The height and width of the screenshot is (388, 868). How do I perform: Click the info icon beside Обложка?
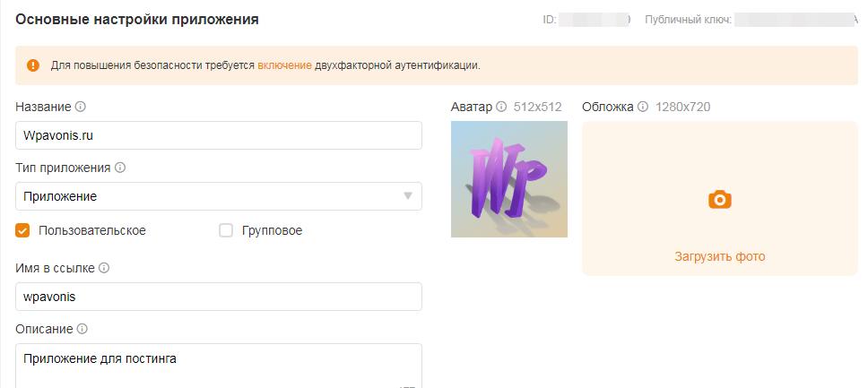(x=642, y=107)
